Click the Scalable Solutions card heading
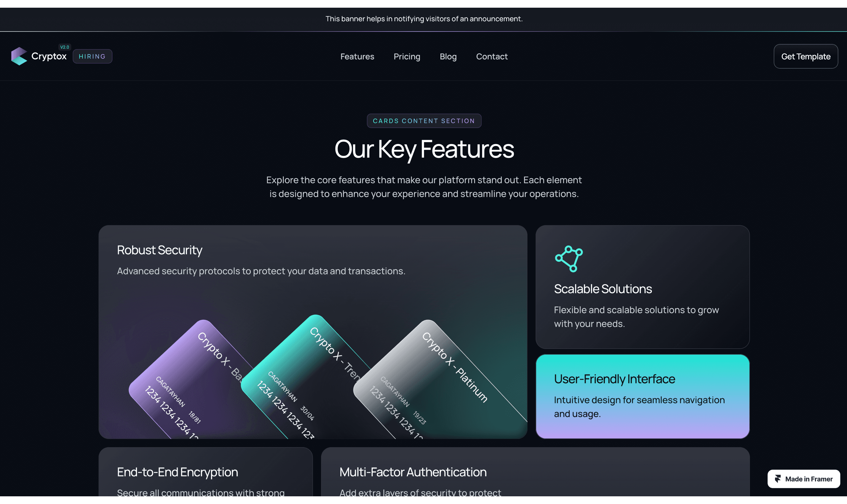The width and height of the screenshot is (847, 504). pyautogui.click(x=603, y=289)
